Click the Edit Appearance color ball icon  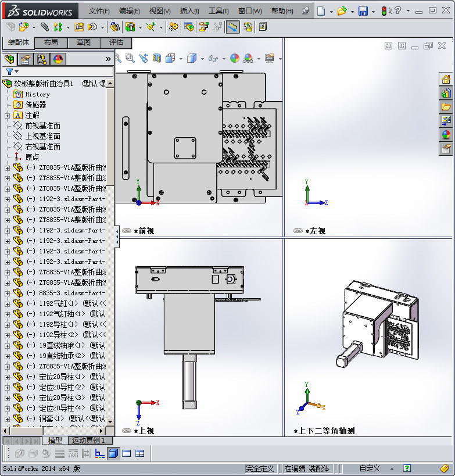point(235,58)
